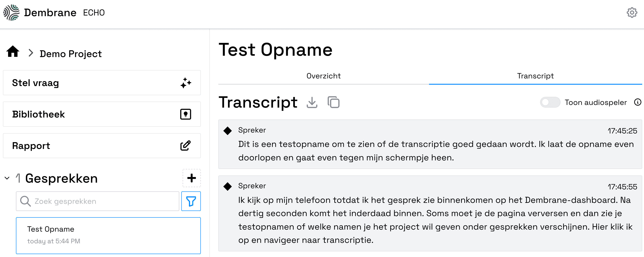
Task: Open settings via the gear icon
Action: pos(632,13)
